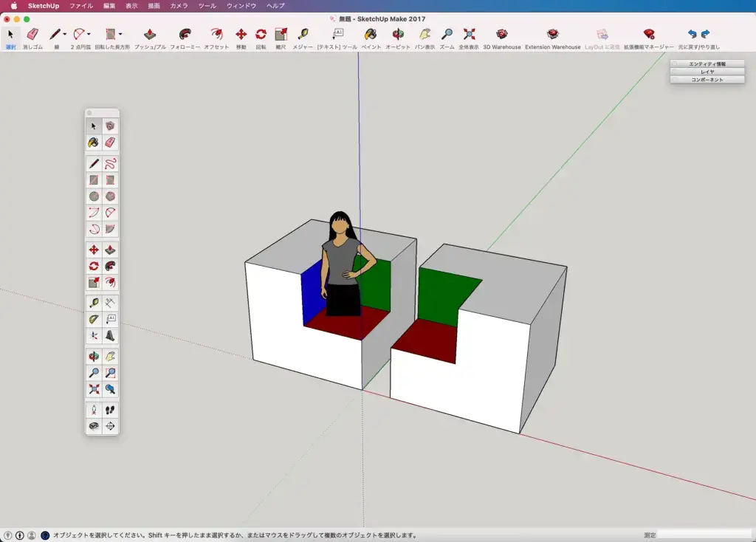Open the 編集 menu
This screenshot has height=542, width=756.
coord(109,6)
